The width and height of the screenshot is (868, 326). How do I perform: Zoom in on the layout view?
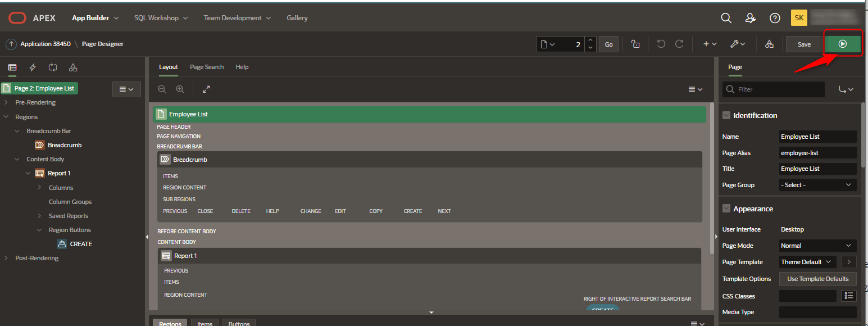point(180,89)
